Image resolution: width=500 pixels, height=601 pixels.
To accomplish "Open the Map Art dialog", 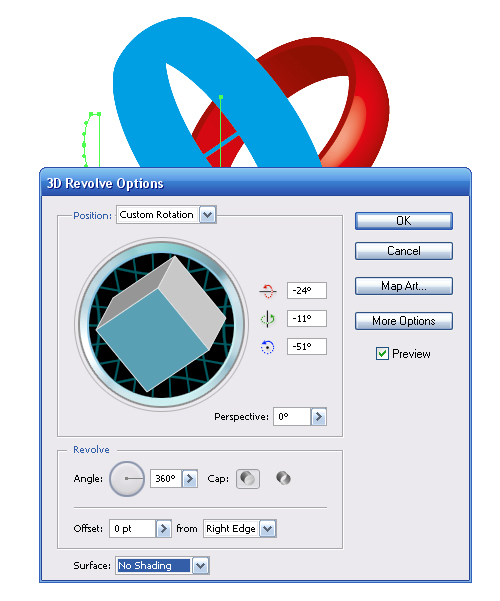I will click(x=404, y=286).
